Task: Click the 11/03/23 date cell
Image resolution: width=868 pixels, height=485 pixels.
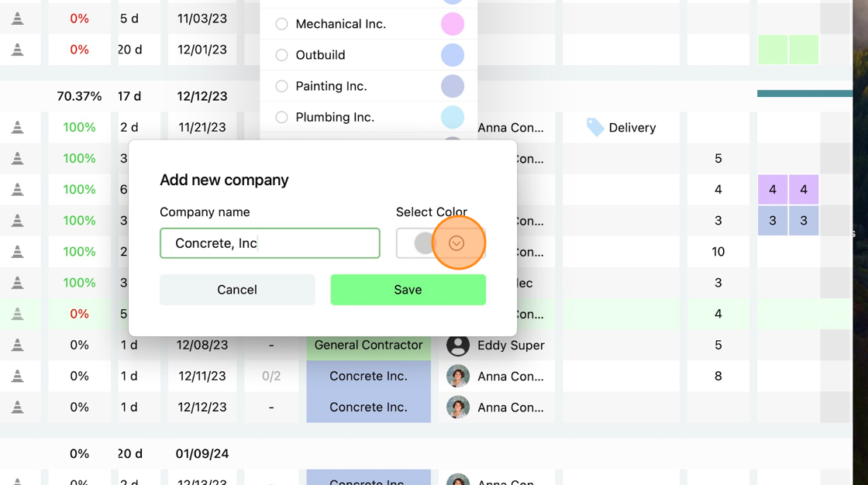Action: click(202, 19)
